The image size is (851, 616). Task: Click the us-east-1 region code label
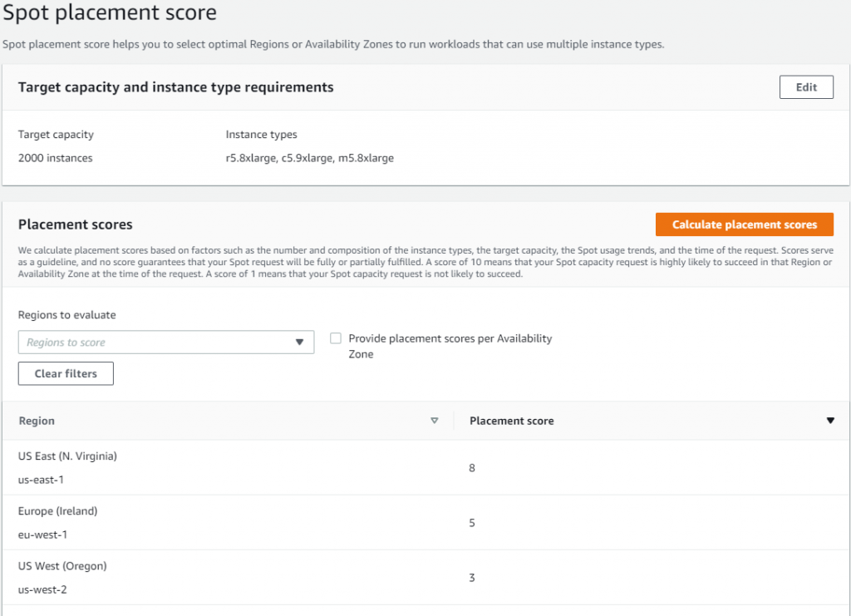click(x=42, y=478)
